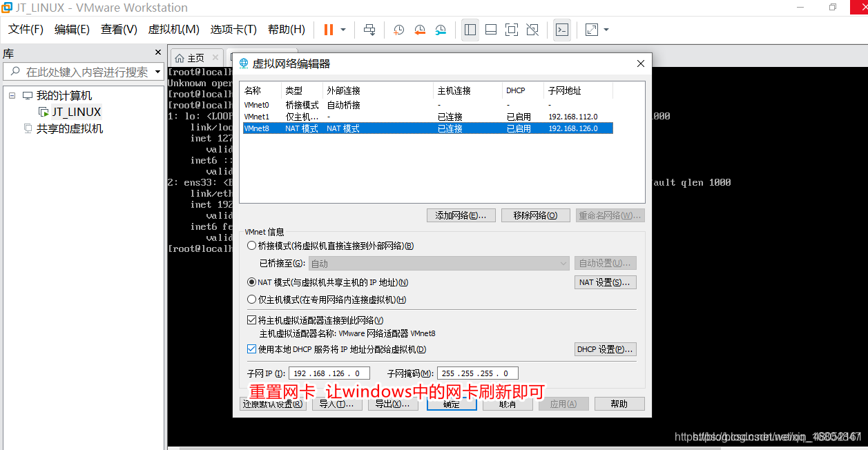
Task: Close the 虚拟网络编辑器 dialog
Action: tap(641, 63)
